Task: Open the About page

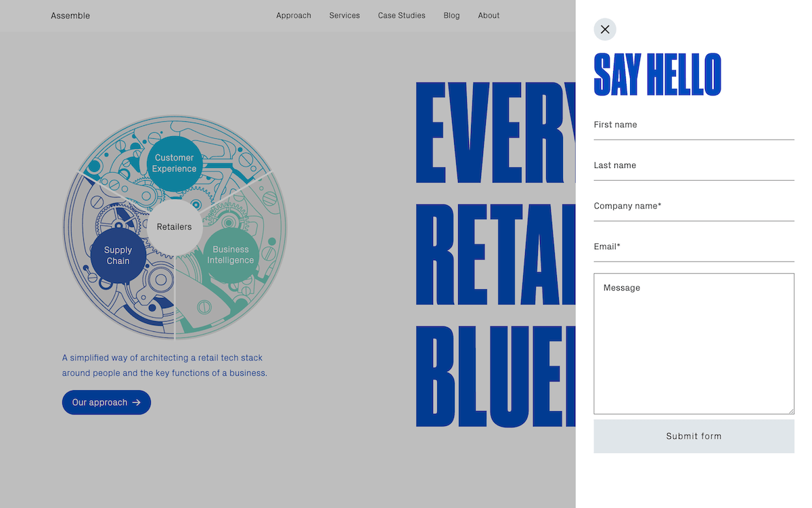Action: pyautogui.click(x=489, y=16)
